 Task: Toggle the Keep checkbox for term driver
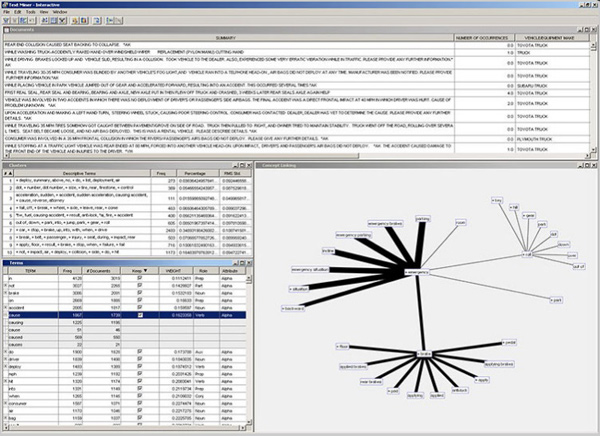140,359
